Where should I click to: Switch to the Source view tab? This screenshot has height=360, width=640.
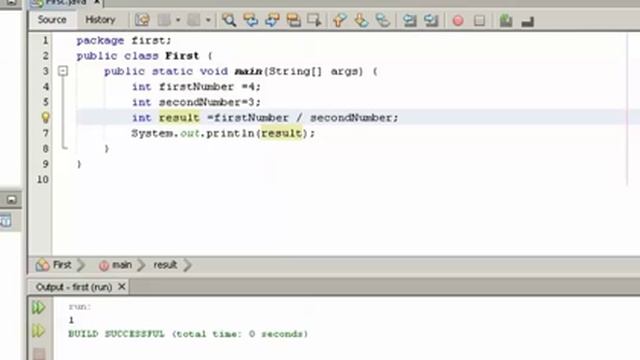point(52,20)
